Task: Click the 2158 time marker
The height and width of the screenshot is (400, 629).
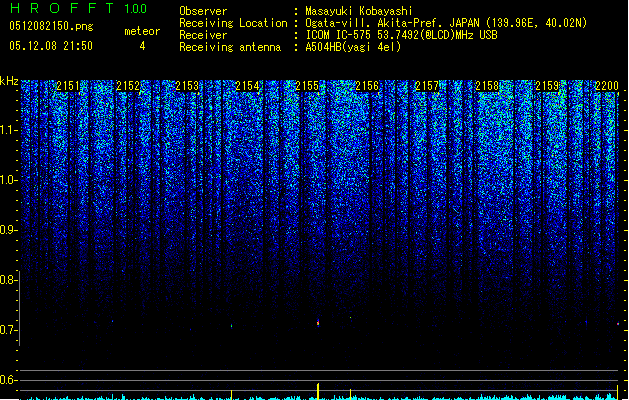Action: click(x=487, y=86)
